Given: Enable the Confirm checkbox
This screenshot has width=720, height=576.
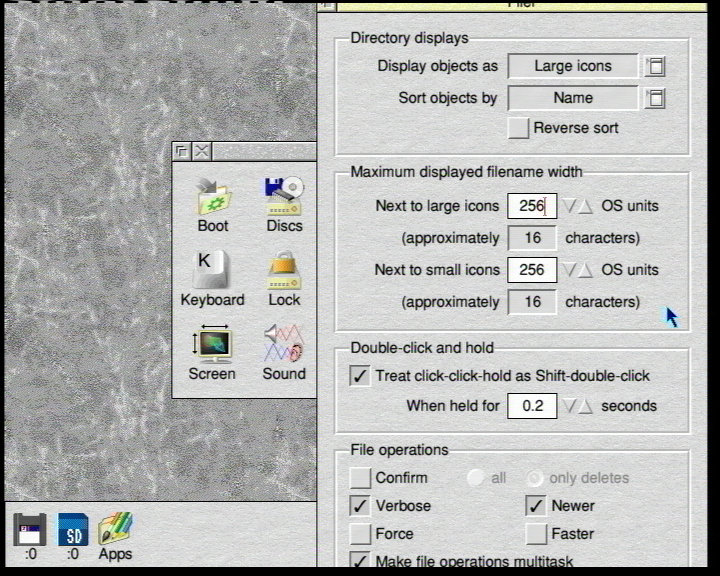Looking at the screenshot, I should [360, 478].
